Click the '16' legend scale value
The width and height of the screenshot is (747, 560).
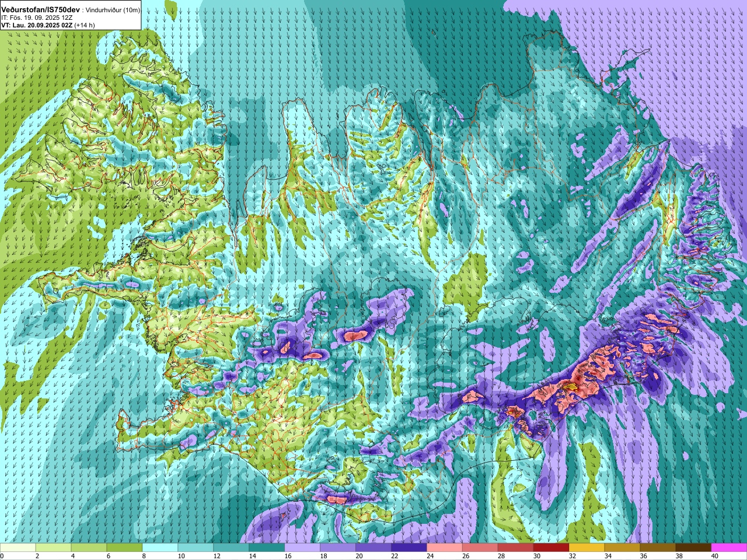tap(288, 556)
